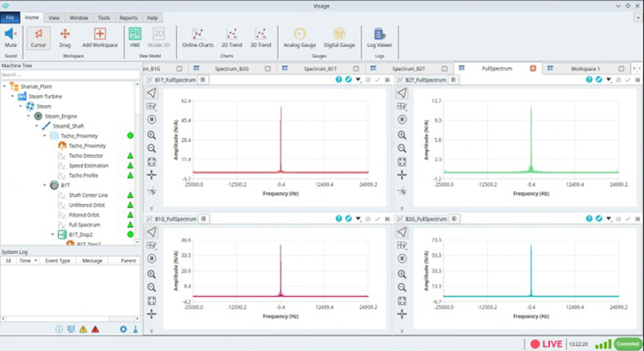Activate the Drag workspace tool
The height and width of the screenshot is (351, 644).
pyautogui.click(x=65, y=38)
